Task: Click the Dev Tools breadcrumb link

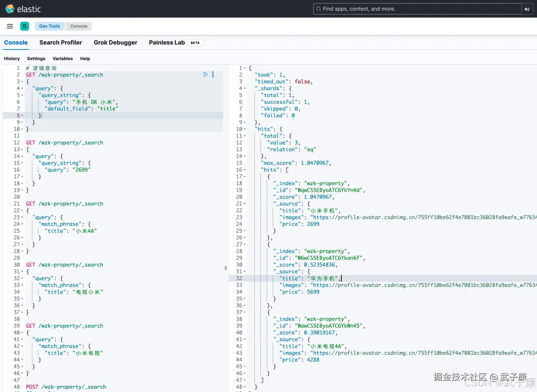Action: [49, 26]
